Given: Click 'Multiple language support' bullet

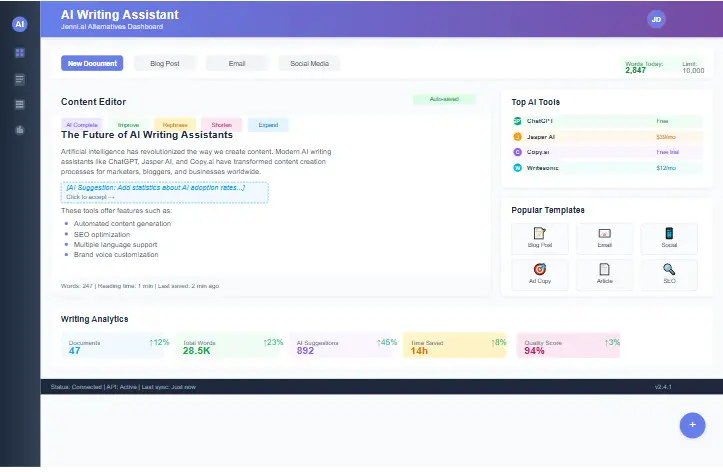Looking at the screenshot, I should coord(115,245).
